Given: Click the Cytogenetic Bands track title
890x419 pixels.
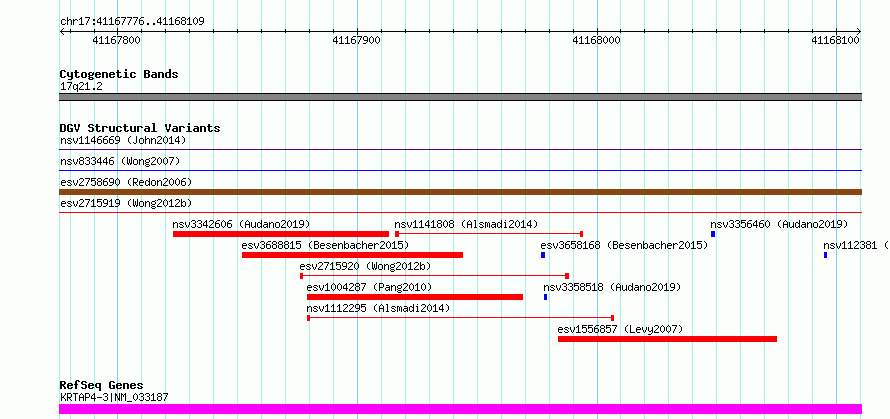Looking at the screenshot, I should [119, 74].
